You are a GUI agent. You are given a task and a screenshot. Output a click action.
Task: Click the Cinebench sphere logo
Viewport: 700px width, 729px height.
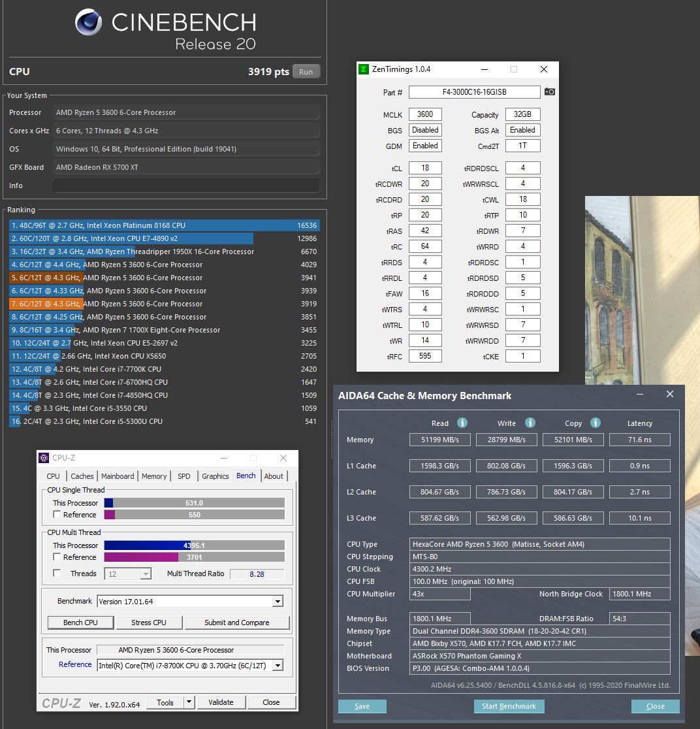pyautogui.click(x=88, y=22)
